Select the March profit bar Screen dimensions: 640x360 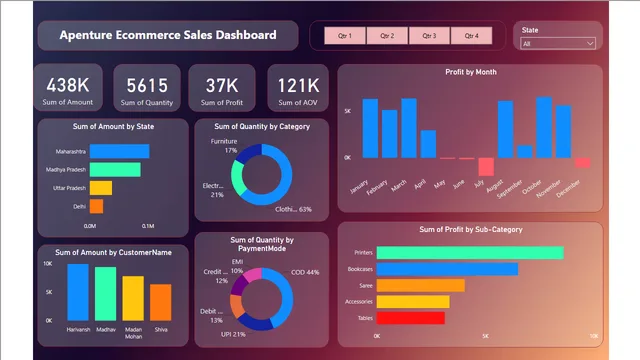tap(409, 128)
